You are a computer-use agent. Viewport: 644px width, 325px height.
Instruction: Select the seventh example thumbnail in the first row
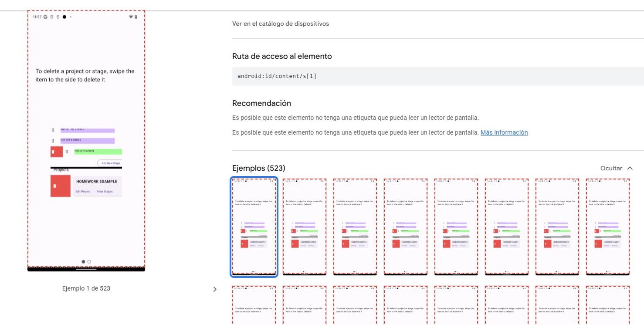[557, 227]
